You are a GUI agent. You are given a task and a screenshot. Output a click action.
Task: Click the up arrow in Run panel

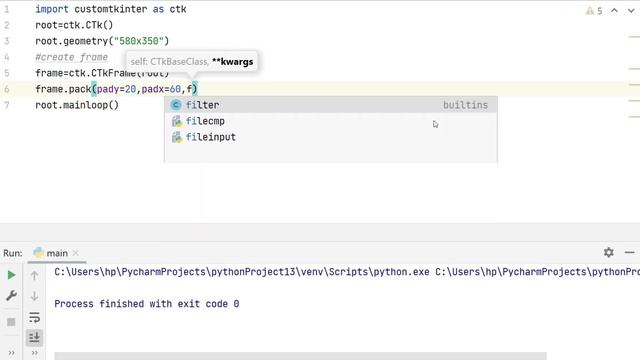pyautogui.click(x=34, y=276)
